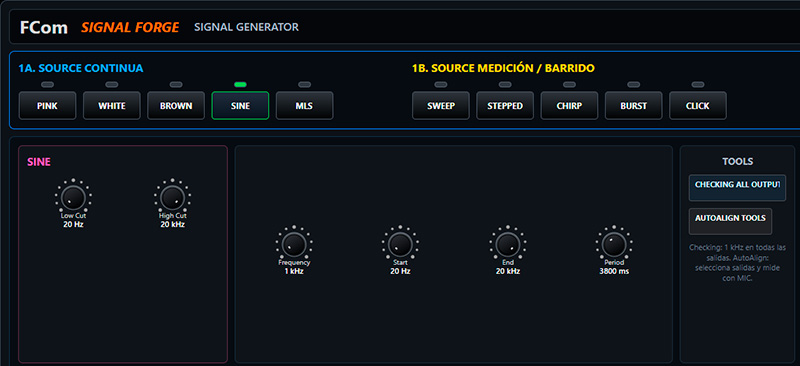Open CHECKING ALL OUTPUTS tool
800x366 pixels.
(x=737, y=188)
